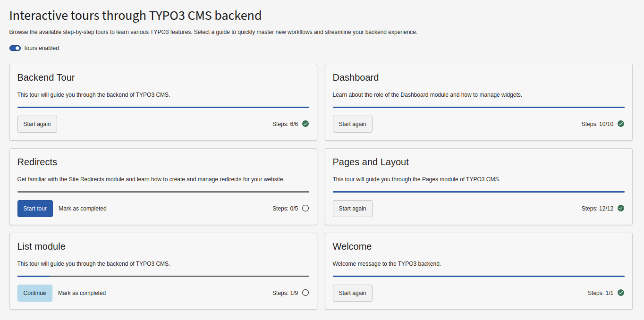Screen dimensions: 644x320
Task: Click the Pages and Layout completed checkmark
Action: (x=621, y=208)
